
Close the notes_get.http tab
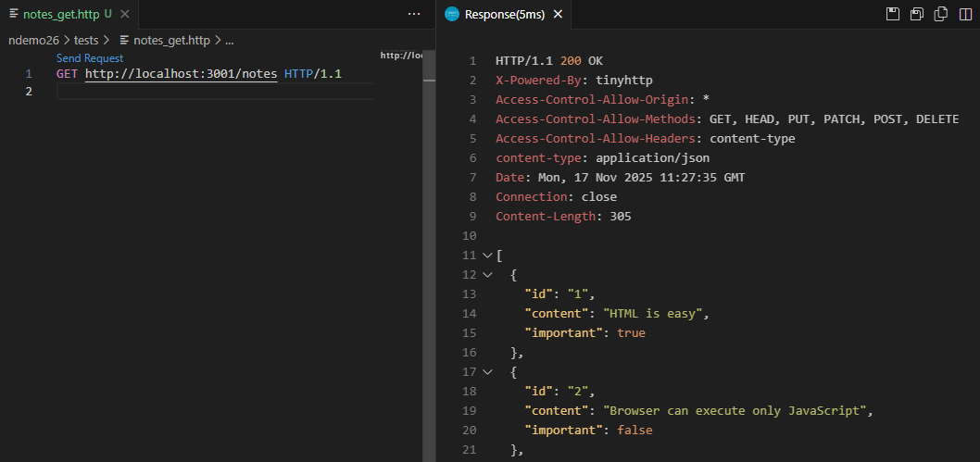pos(125,15)
